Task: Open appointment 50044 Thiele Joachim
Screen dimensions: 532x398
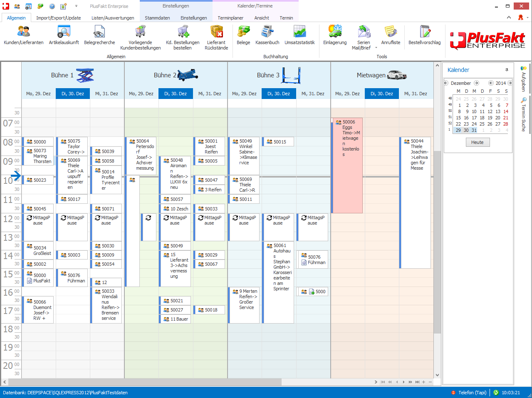Action: (416, 203)
